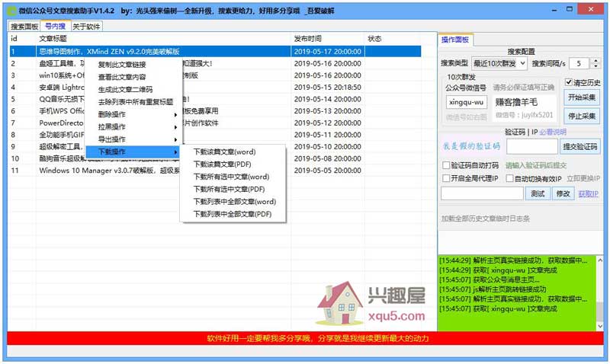This screenshot has width=610, height=364.
Task: Click log panel scrollbar down arrow
Action: (x=599, y=326)
